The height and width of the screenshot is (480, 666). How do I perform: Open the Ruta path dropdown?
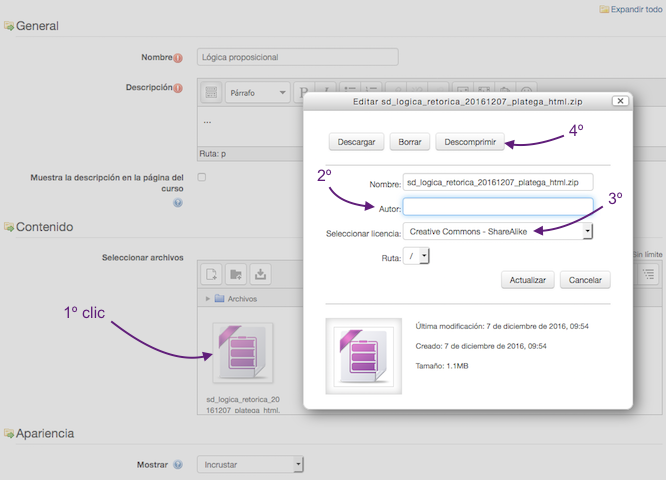415,256
